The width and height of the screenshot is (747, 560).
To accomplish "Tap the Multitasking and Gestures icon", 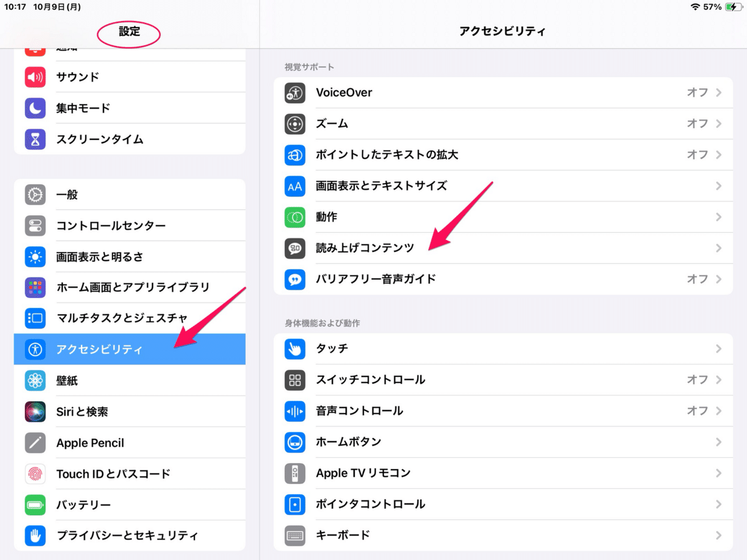I will (x=35, y=319).
